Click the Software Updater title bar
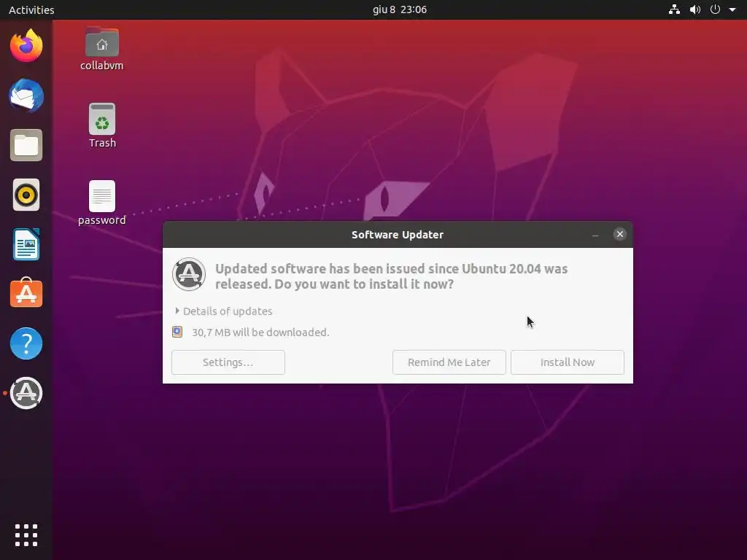Screen dimensions: 747x560 [398, 234]
